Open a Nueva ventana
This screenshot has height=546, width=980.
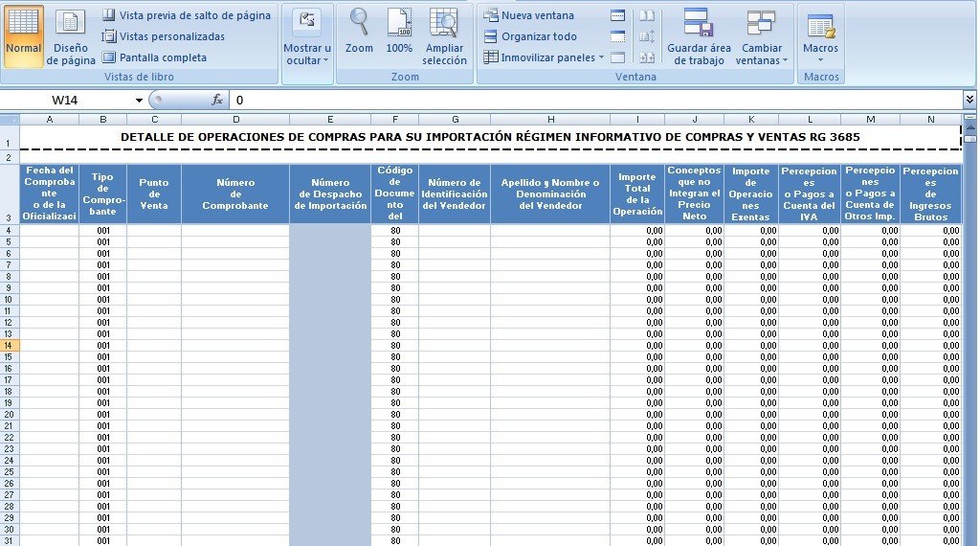click(528, 15)
